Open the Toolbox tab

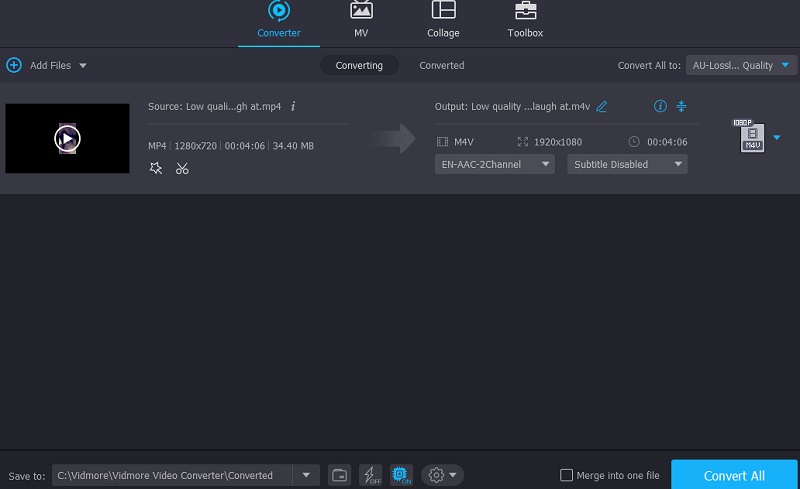pyautogui.click(x=525, y=20)
